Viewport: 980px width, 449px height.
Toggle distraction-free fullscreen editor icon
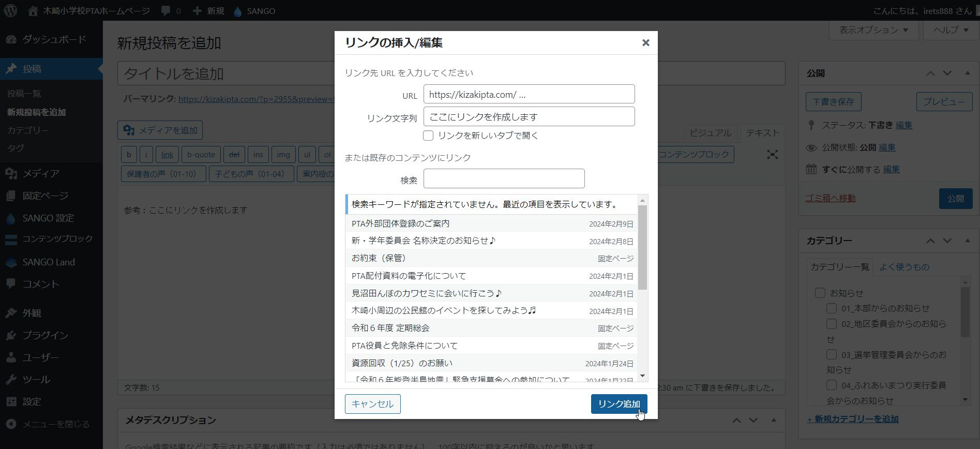click(772, 154)
